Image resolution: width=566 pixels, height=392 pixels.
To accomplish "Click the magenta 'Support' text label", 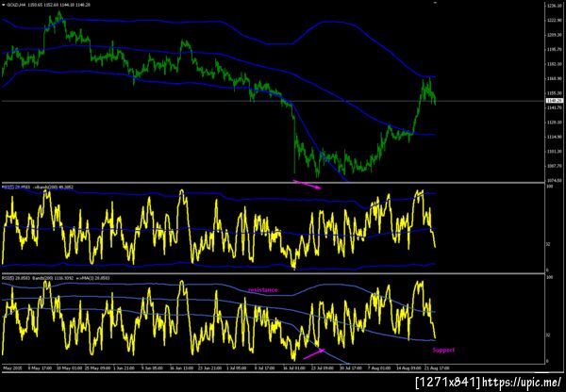I will (443, 350).
